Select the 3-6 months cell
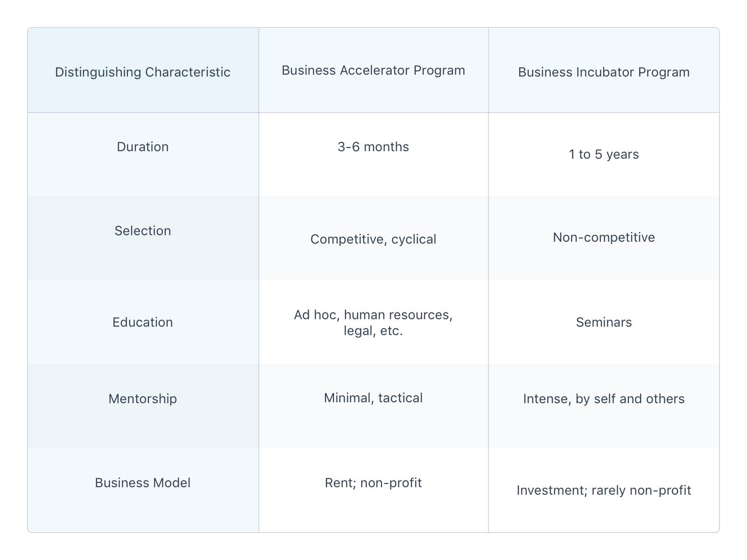 (x=373, y=147)
